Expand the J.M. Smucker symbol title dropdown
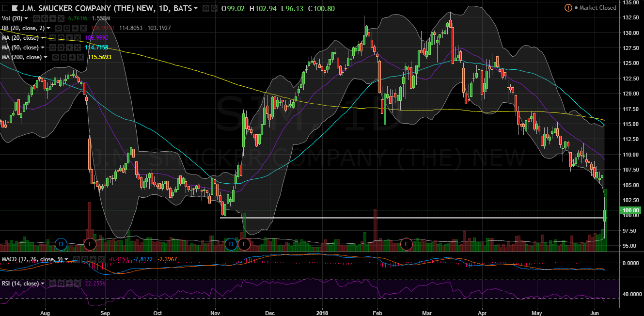Image resolution: width=644 pixels, height=316 pixels. pyautogui.click(x=195, y=8)
